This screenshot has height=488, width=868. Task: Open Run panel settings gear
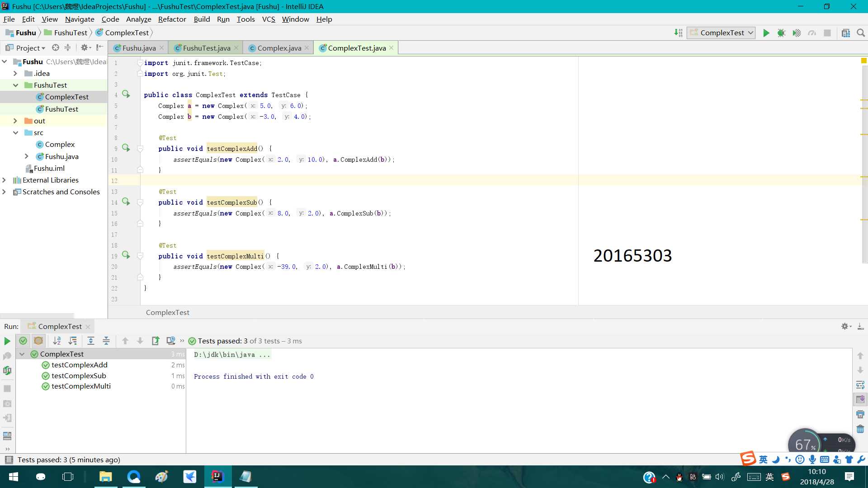click(x=845, y=326)
